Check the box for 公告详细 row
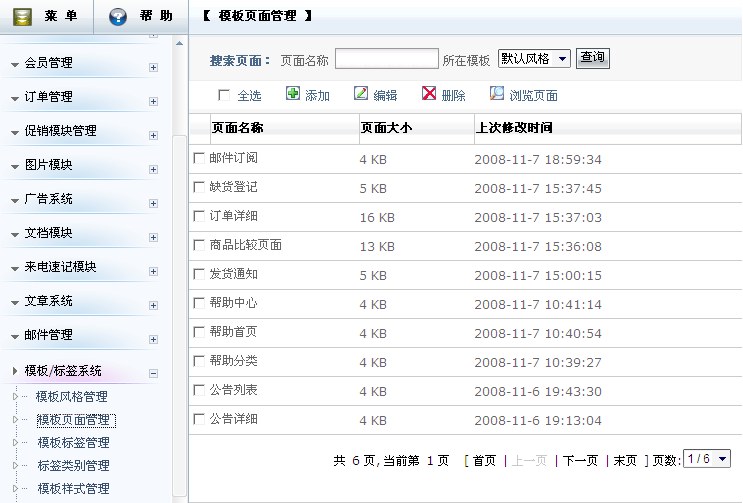 (x=199, y=419)
